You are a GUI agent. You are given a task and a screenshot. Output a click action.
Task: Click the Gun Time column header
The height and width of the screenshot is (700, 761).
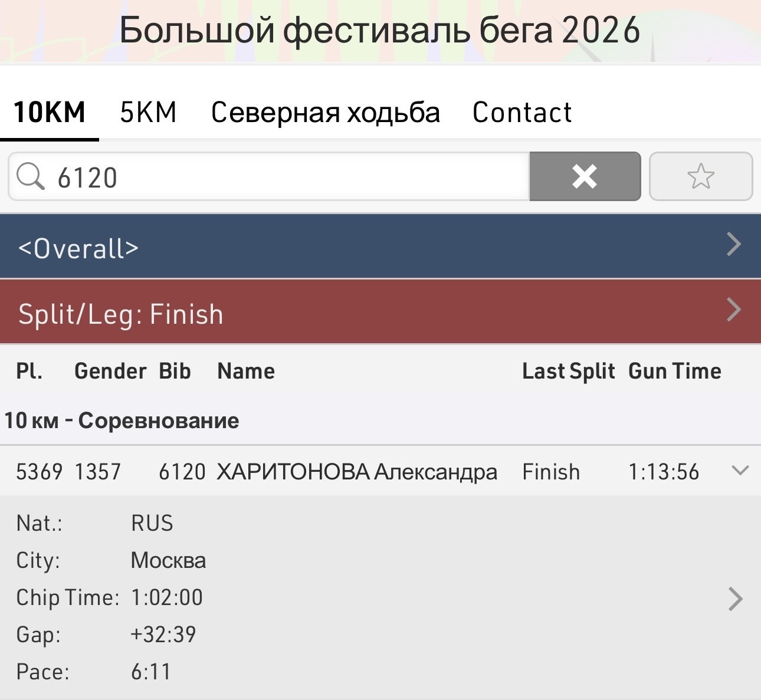[x=675, y=371]
